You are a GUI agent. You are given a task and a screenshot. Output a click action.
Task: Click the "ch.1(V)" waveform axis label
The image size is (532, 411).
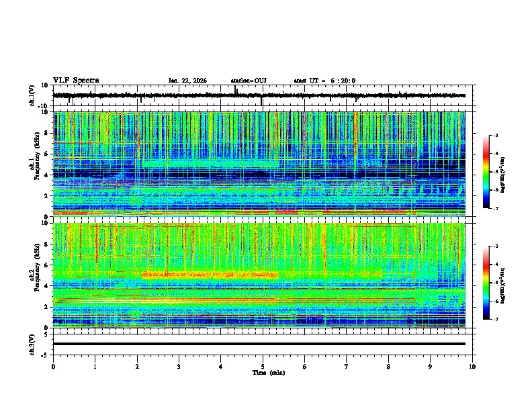tap(32, 95)
